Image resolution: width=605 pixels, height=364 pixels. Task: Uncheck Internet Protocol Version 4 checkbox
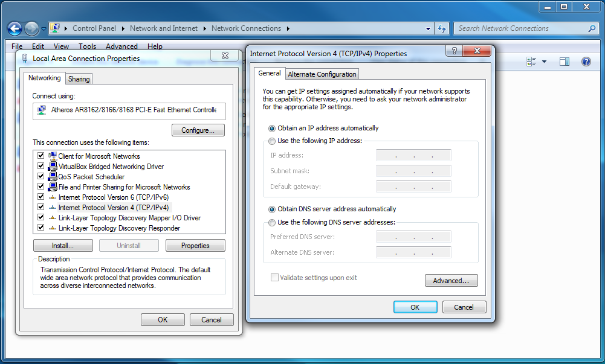pyautogui.click(x=40, y=207)
